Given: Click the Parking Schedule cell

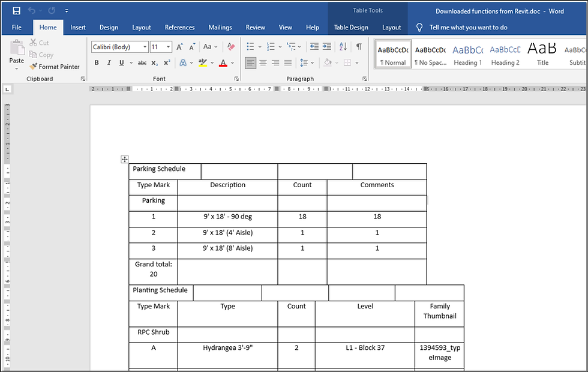Looking at the screenshot, I should click(x=165, y=172).
